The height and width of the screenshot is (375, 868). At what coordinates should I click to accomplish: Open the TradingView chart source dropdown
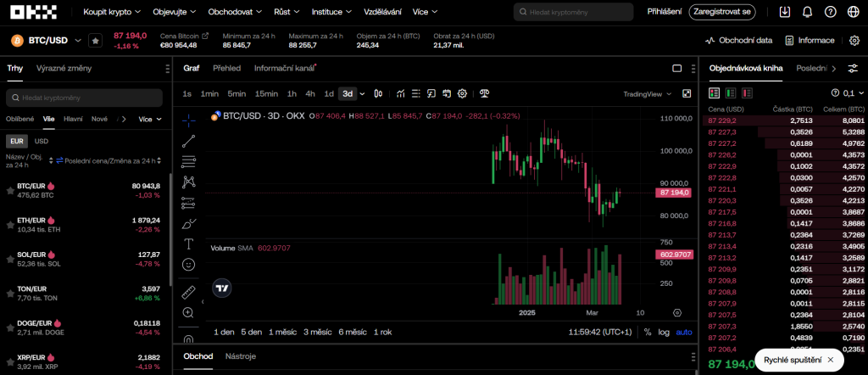[x=647, y=93]
